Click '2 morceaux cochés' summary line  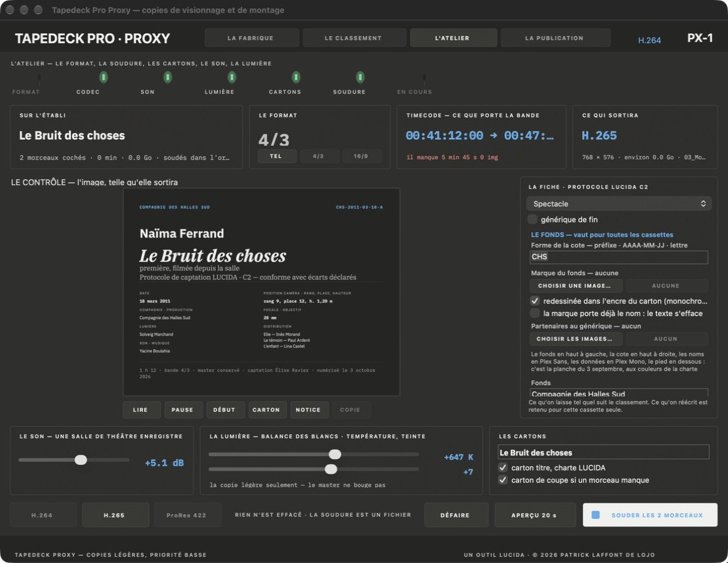tap(125, 158)
